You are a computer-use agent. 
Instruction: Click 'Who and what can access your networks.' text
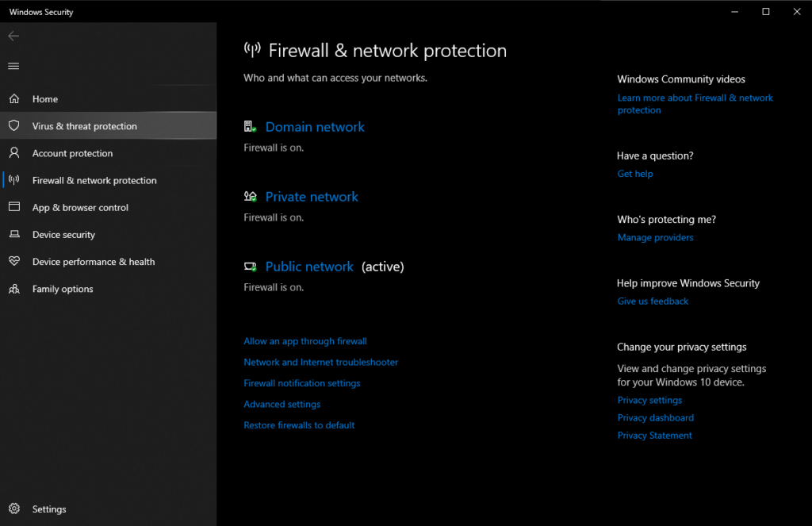[x=335, y=78]
